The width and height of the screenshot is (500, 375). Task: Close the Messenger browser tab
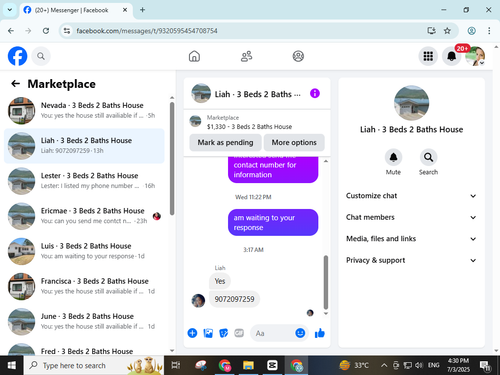[x=125, y=10]
